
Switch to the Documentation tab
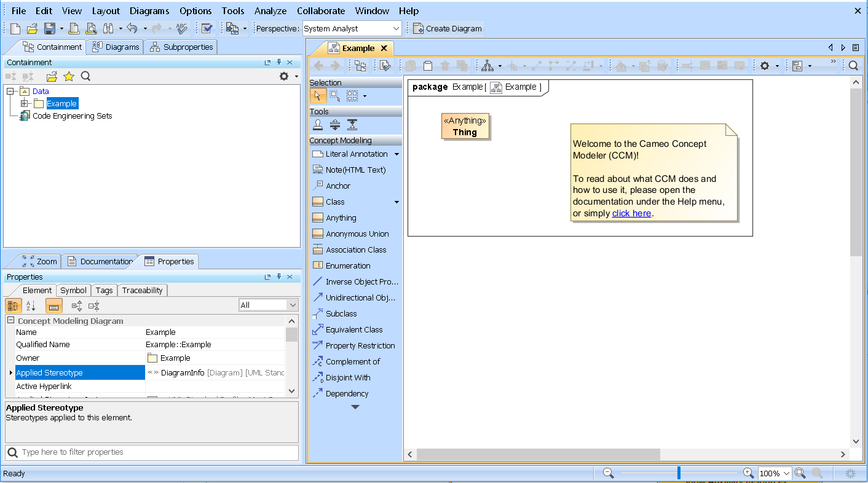[x=100, y=261]
